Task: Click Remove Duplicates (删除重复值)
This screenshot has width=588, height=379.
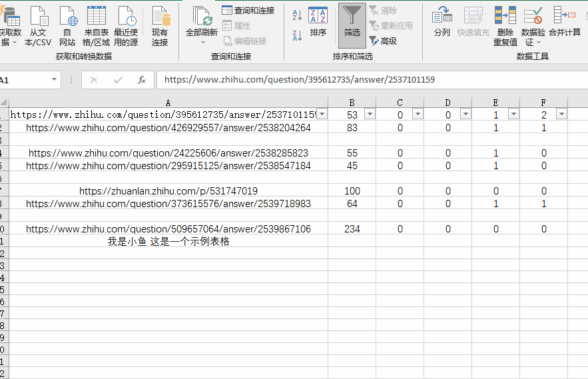Action: 505,26
